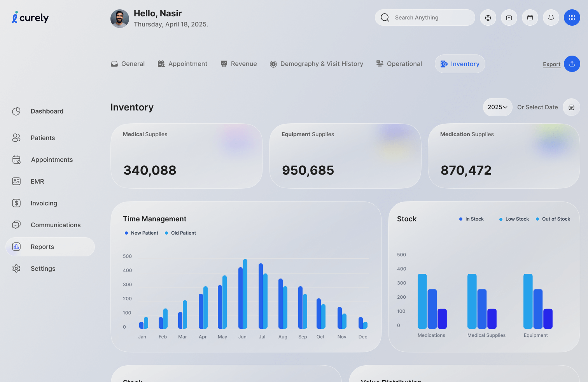This screenshot has width=588, height=382.
Task: Click the date picker calendar icon
Action: point(571,107)
